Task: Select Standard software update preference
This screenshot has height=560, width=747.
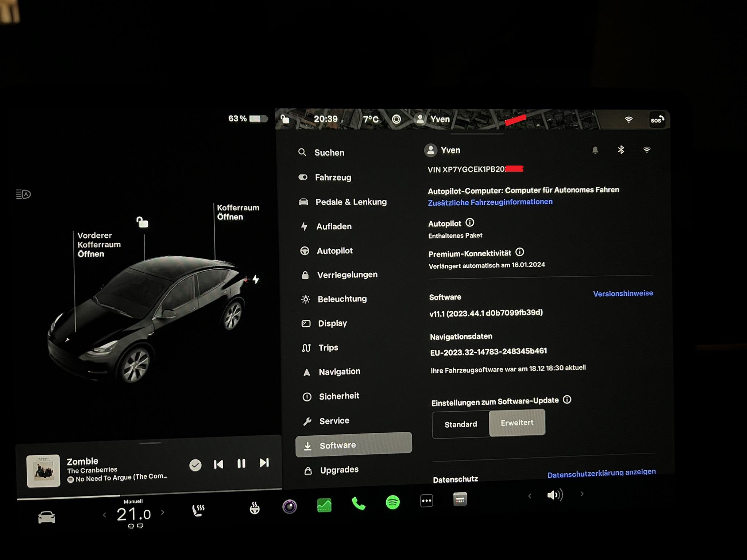Action: pyautogui.click(x=461, y=424)
